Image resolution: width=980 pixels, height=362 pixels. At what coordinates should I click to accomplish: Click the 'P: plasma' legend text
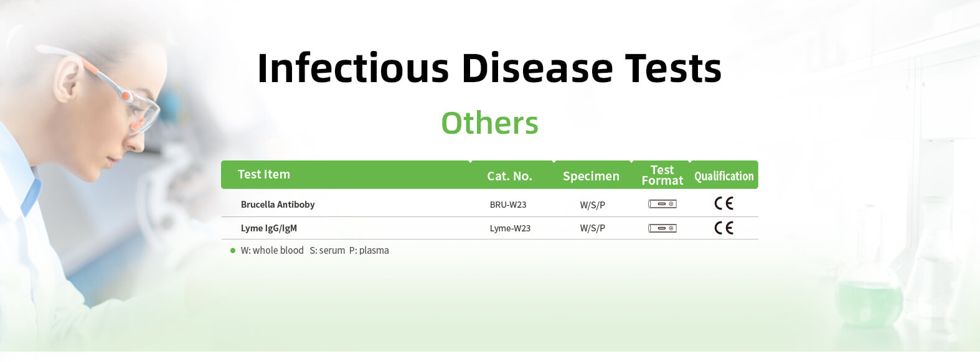(x=369, y=251)
